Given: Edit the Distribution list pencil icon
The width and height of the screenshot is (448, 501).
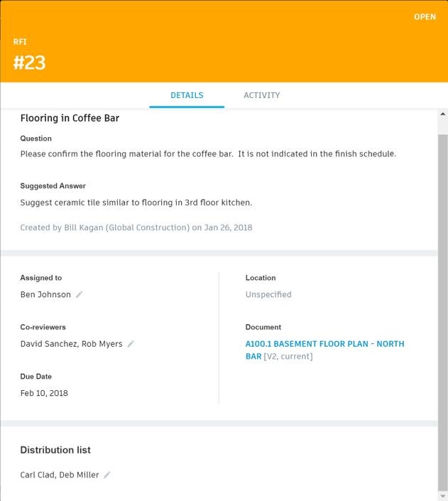Looking at the screenshot, I should (x=107, y=475).
